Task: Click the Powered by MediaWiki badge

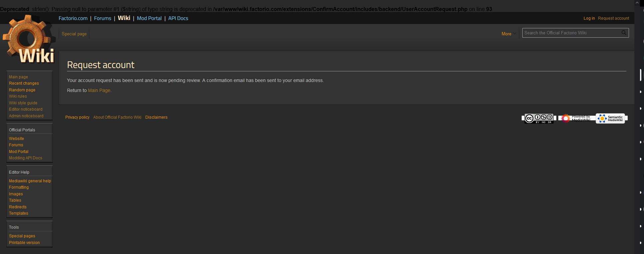Action: tap(576, 118)
